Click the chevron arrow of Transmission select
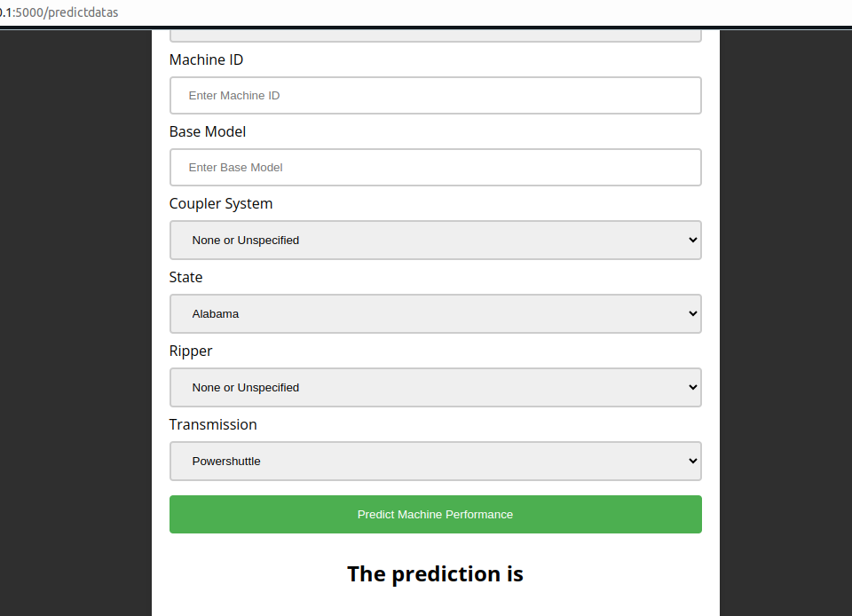852x616 pixels. (x=693, y=461)
